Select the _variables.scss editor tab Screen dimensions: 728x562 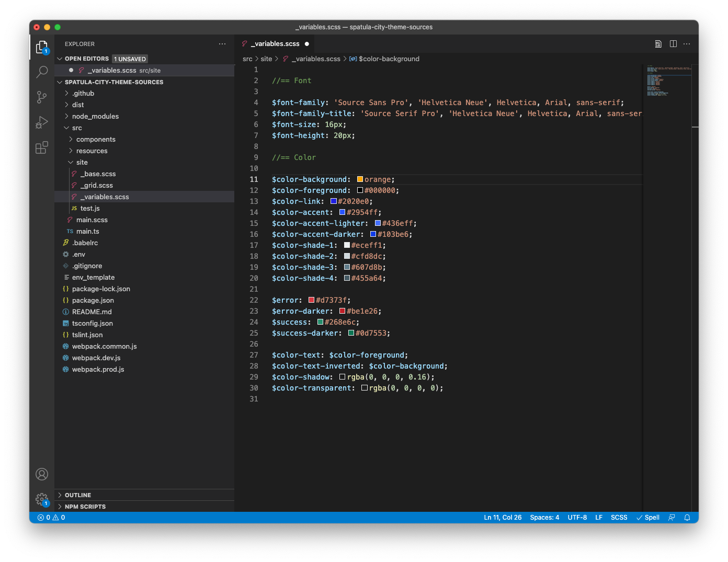(x=275, y=44)
